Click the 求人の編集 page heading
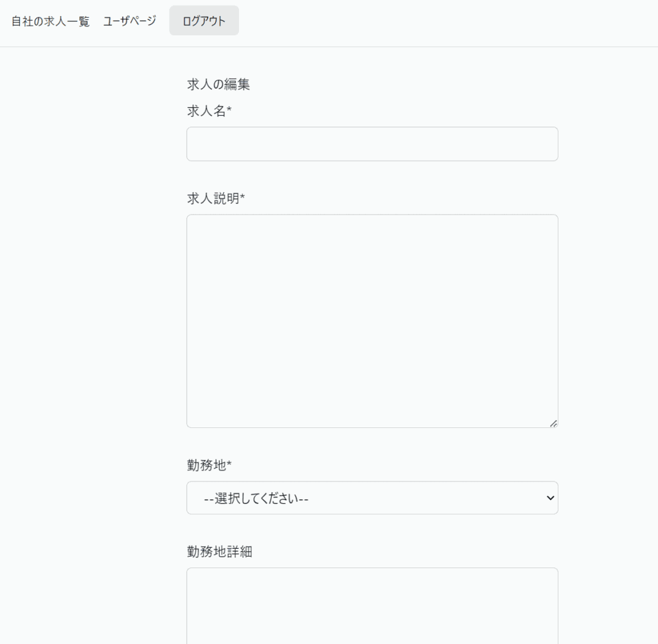Viewport: 658px width, 644px height. point(218,84)
